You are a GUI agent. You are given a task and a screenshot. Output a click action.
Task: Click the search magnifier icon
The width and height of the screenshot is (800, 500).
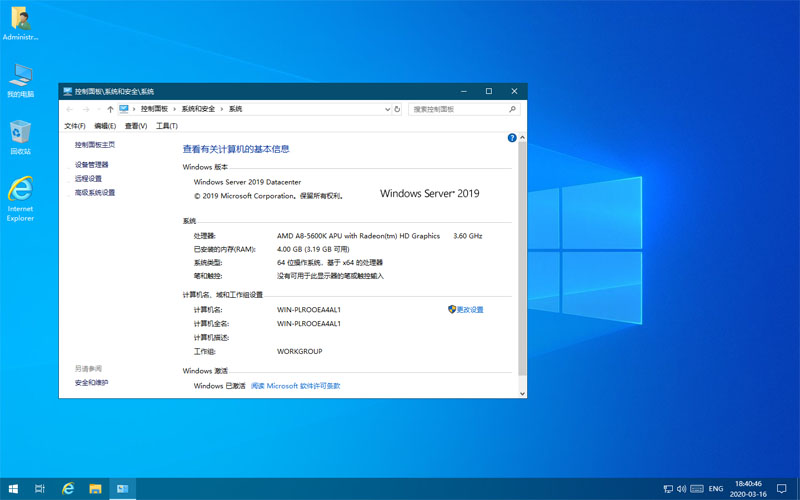click(512, 109)
